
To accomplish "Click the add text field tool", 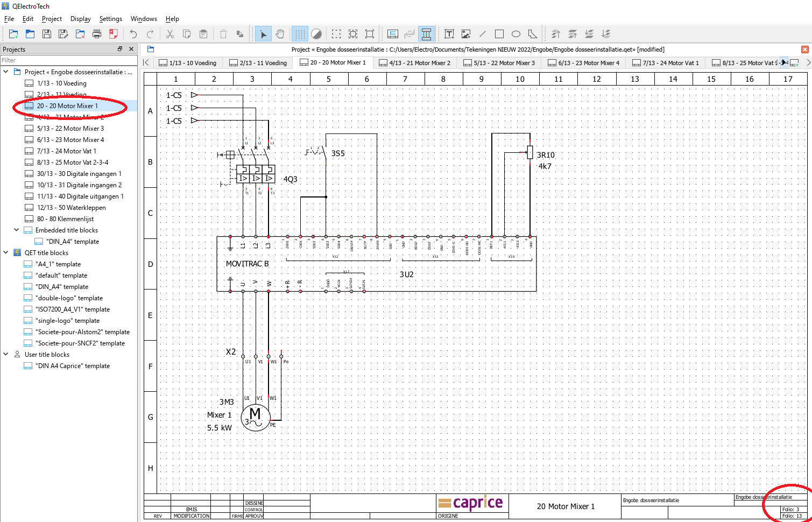I will point(449,34).
